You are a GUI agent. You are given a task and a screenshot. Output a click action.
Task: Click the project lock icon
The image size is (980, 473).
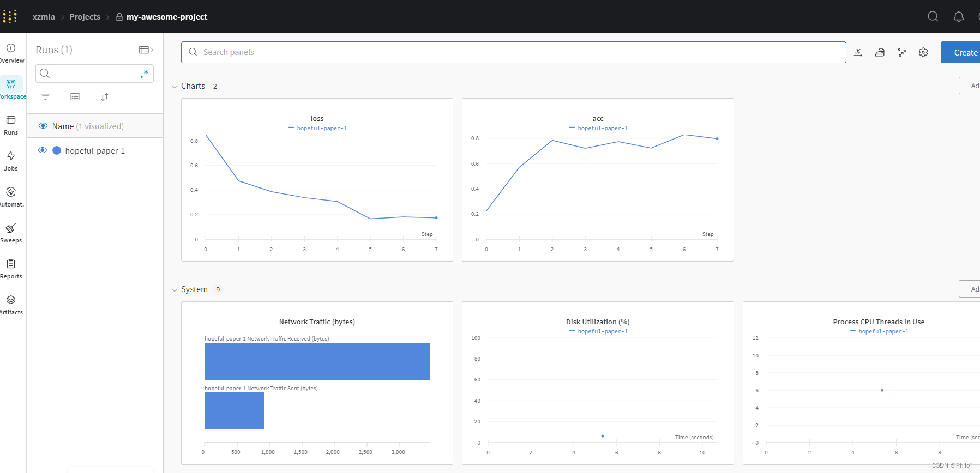coord(119,17)
